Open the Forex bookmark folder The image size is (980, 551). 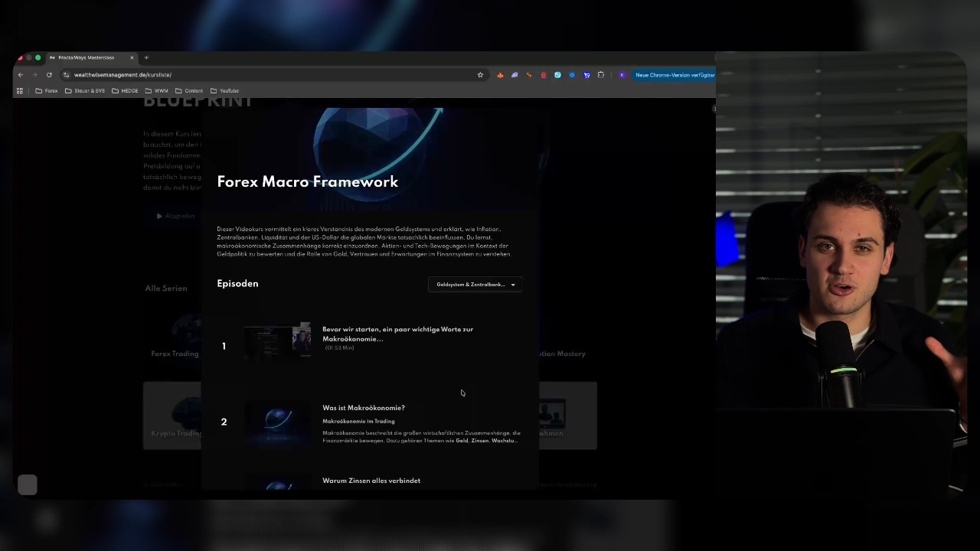pyautogui.click(x=47, y=91)
